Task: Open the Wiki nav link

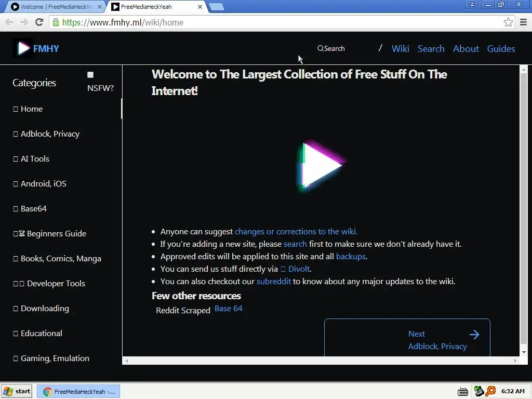Action: [401, 48]
